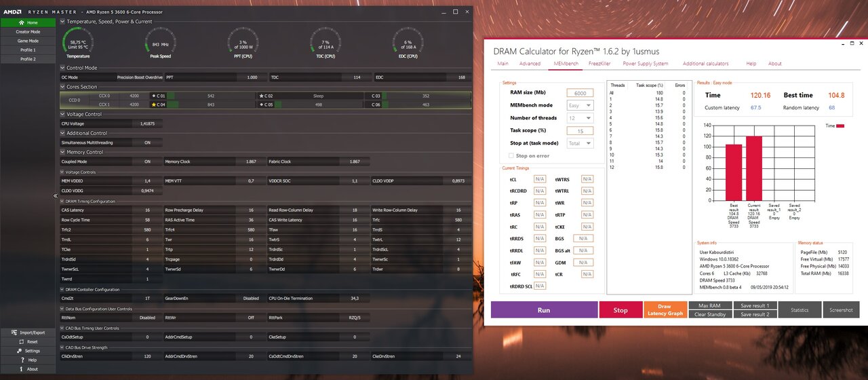
Task: Open the FreezKiller tab
Action: 599,64
